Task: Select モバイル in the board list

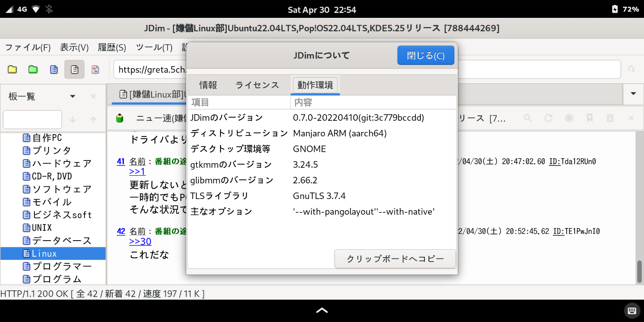Action: coord(52,202)
